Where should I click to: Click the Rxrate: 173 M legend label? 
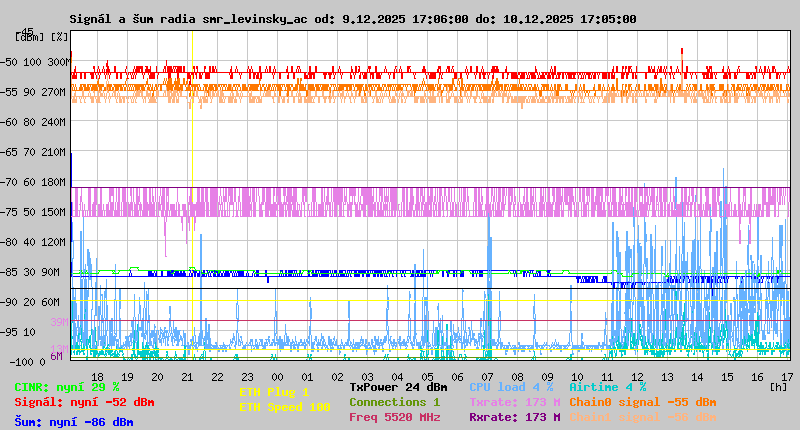(515, 417)
